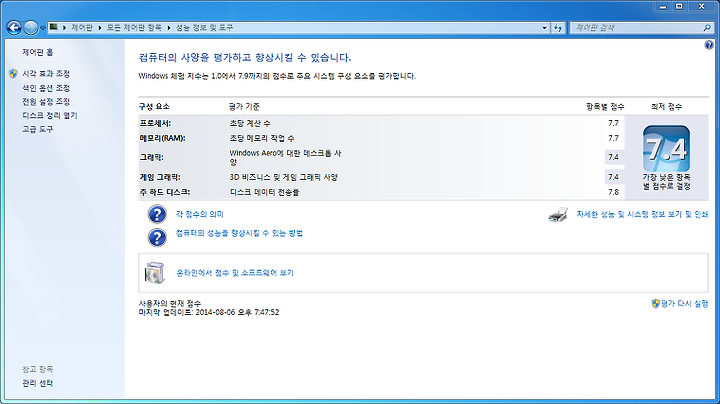The height and width of the screenshot is (404, 720).
Task: Click the software box icon
Action: pyautogui.click(x=154, y=273)
